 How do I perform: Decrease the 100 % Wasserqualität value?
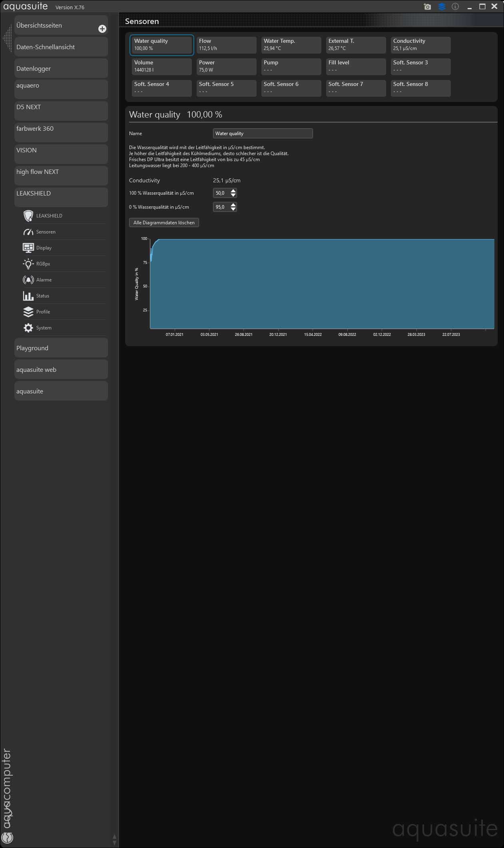tap(233, 196)
